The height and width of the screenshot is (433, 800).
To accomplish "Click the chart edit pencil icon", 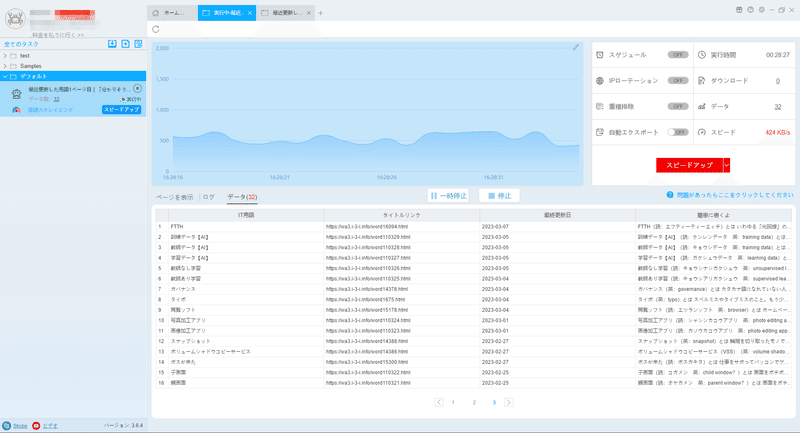I will pos(576,47).
